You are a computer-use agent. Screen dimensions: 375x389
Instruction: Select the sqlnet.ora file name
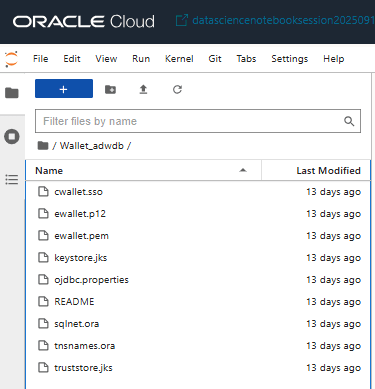tap(77, 324)
